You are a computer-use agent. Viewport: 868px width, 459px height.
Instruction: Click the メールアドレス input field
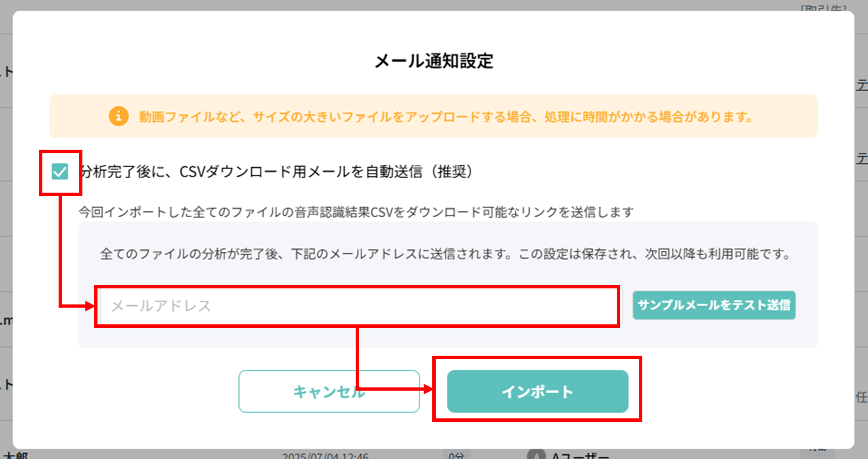pyautogui.click(x=357, y=306)
